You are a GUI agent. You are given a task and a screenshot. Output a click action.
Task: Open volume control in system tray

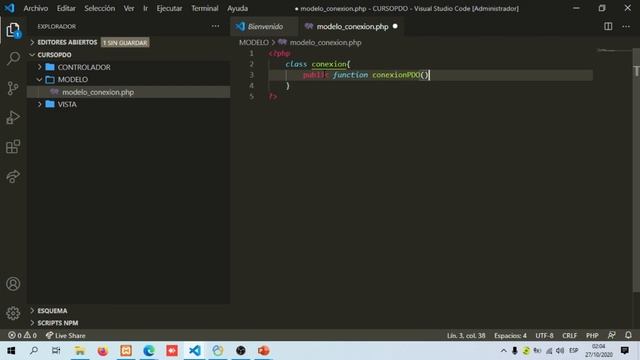560,351
